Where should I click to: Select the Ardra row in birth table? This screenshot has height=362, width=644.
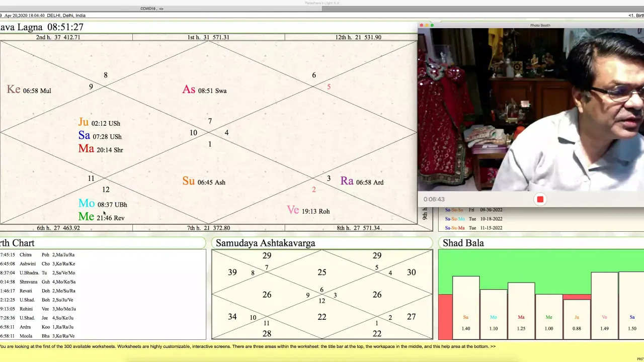coord(38,327)
